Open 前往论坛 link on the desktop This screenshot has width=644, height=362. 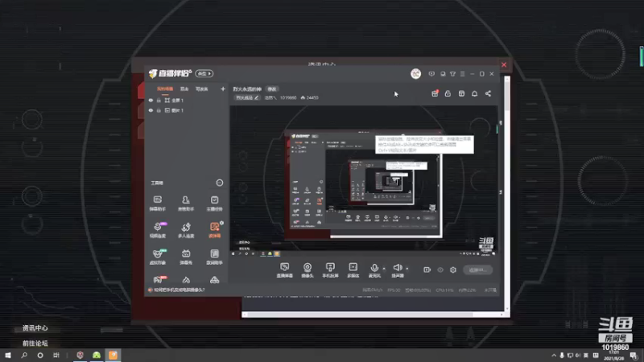35,343
